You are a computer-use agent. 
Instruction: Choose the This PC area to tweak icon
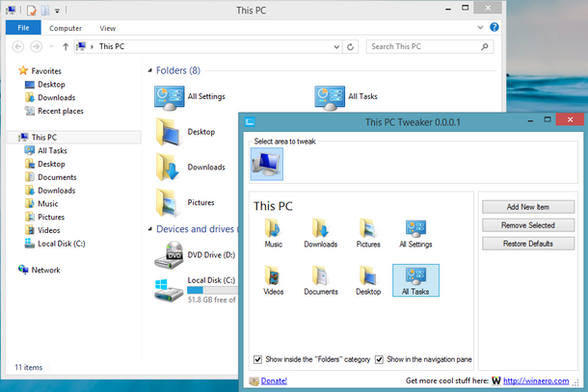tap(267, 164)
